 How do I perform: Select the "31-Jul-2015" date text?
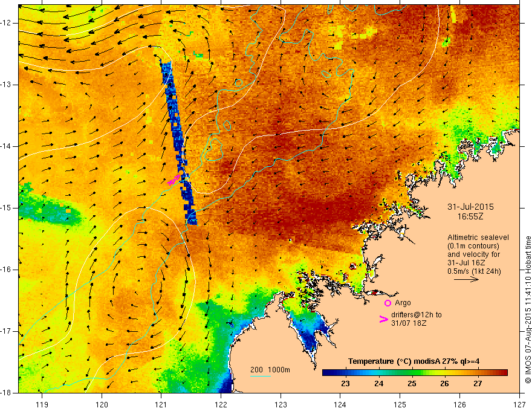click(470, 207)
